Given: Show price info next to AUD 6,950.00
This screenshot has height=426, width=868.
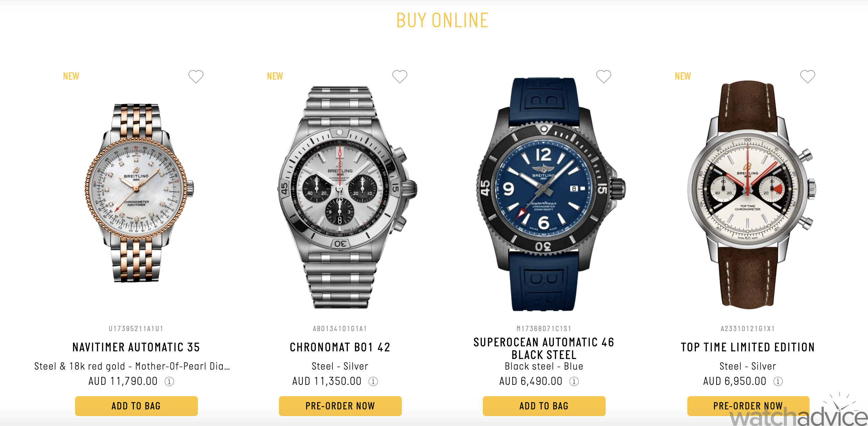Looking at the screenshot, I should 778,381.
